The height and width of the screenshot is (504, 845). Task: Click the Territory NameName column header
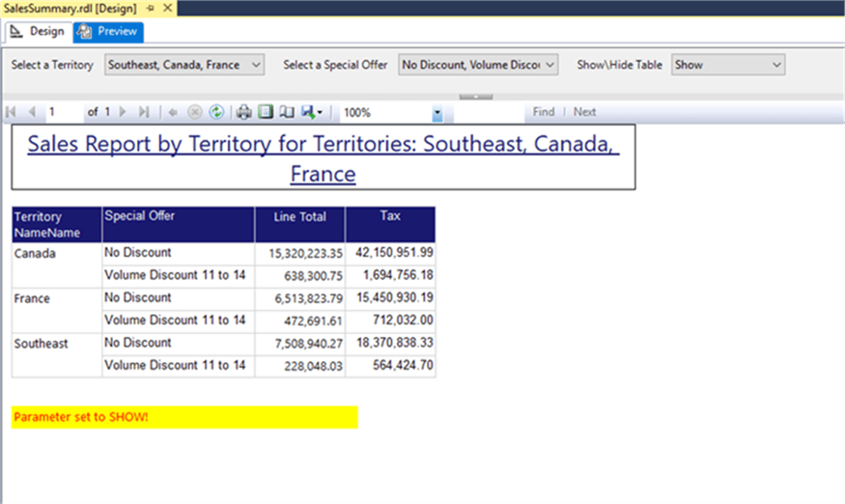(57, 224)
